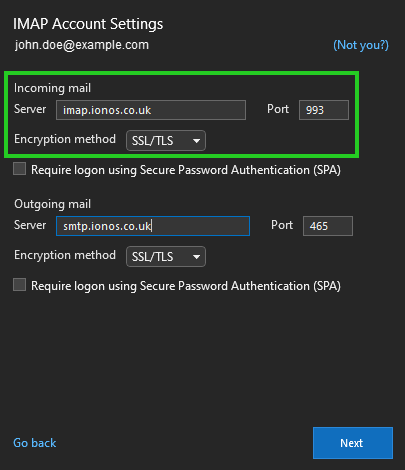Viewport: 405px width, 470px height.
Task: Click the incoming mail port field
Action: pos(324,110)
